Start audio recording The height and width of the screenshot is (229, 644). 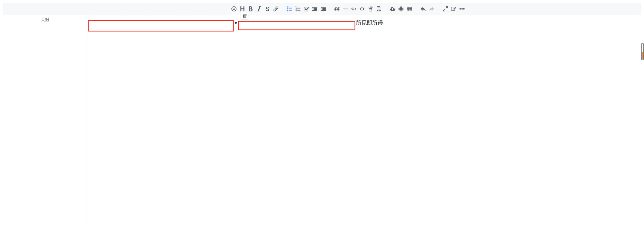(x=401, y=9)
